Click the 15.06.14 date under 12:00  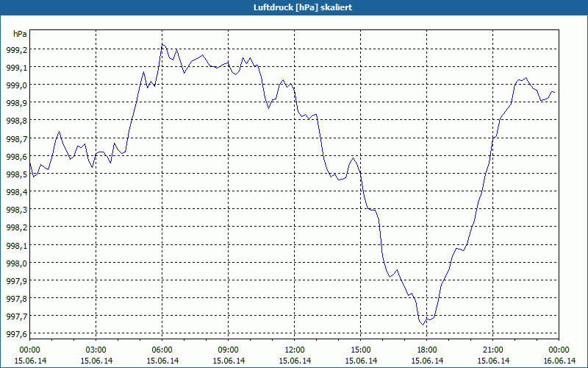click(x=295, y=361)
